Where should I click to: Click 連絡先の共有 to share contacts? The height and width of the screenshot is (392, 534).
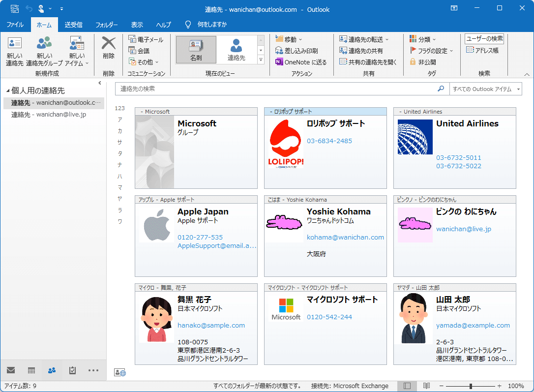point(361,51)
